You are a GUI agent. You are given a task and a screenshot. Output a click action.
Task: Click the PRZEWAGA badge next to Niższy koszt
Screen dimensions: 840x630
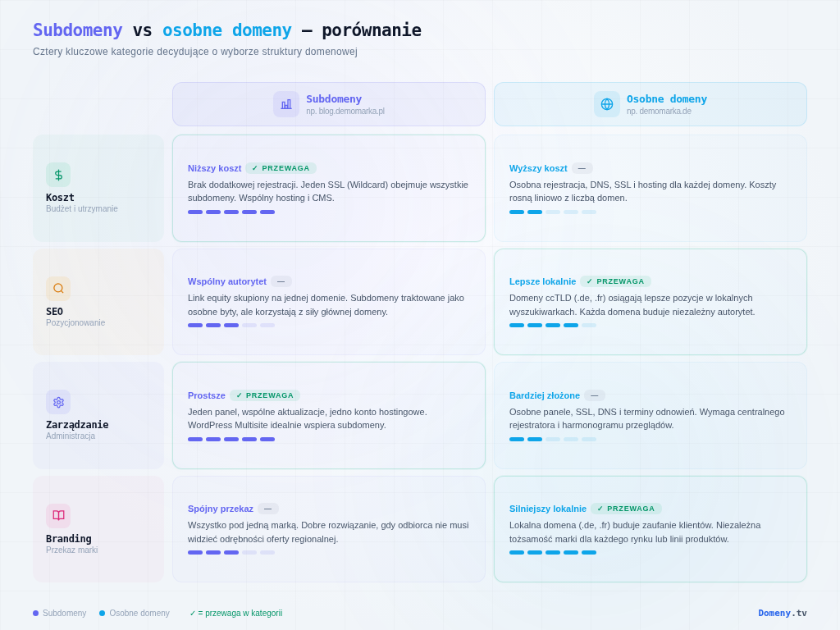[x=281, y=168]
